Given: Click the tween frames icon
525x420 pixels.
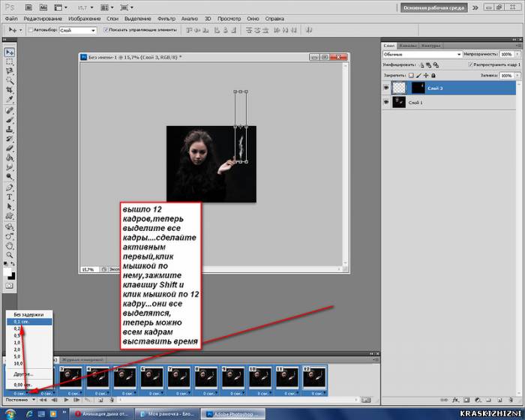Looking at the screenshot, I should (88, 400).
